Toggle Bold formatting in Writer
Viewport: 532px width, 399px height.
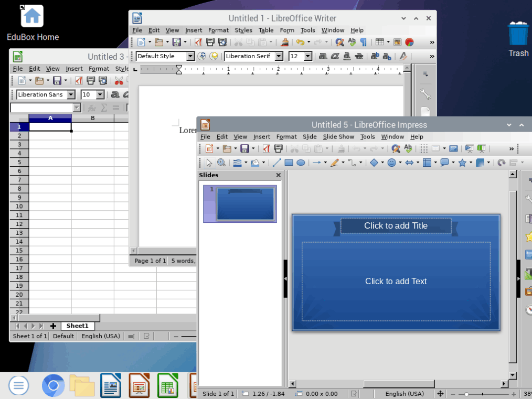click(x=323, y=56)
